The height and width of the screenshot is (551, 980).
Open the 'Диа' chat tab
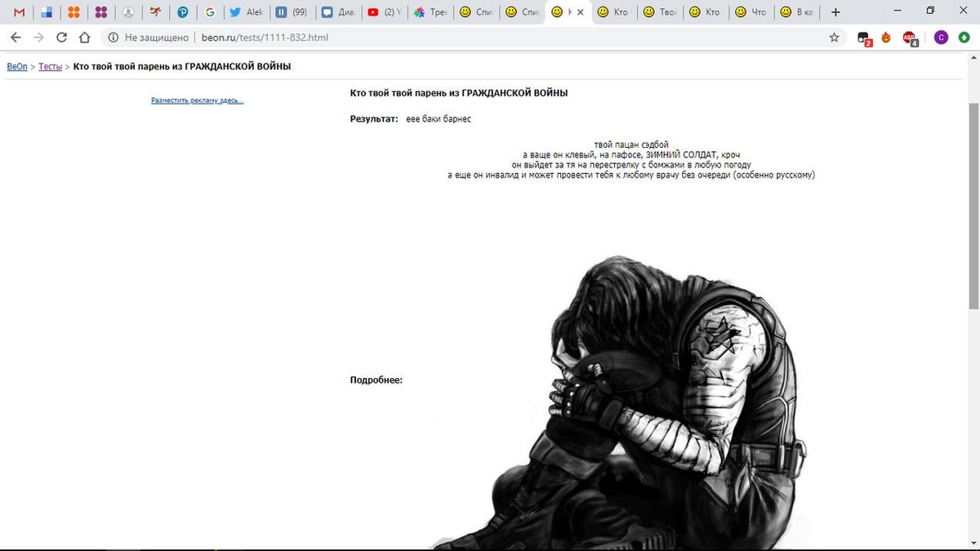click(338, 12)
